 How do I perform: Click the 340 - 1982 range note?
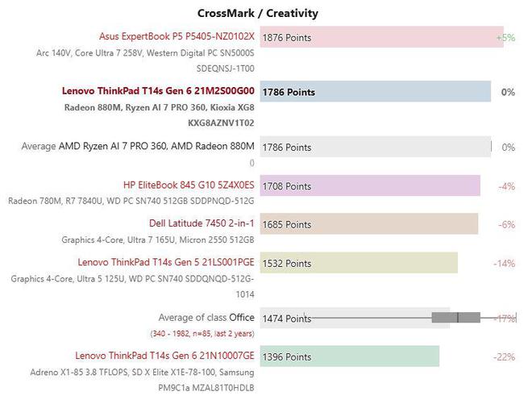click(202, 333)
